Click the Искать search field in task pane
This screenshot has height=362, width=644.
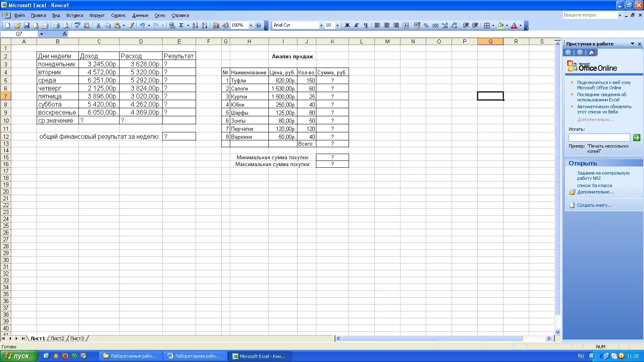(599, 138)
